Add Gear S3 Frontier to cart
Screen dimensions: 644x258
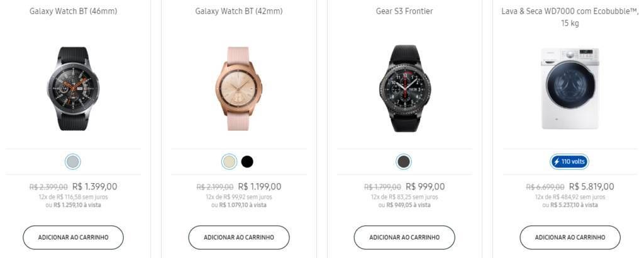click(x=404, y=237)
